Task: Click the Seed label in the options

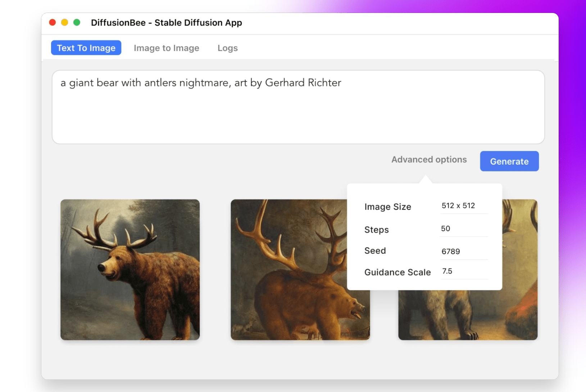Action: 375,251
